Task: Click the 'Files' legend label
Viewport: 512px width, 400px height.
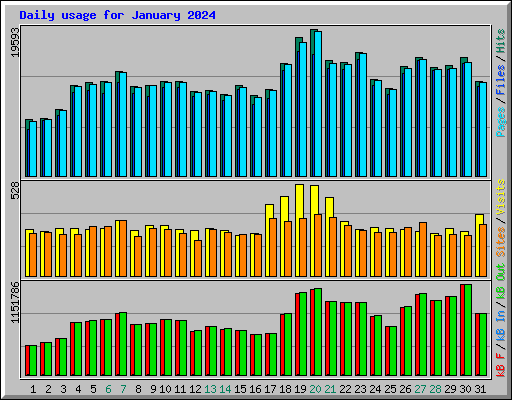Action: point(501,80)
